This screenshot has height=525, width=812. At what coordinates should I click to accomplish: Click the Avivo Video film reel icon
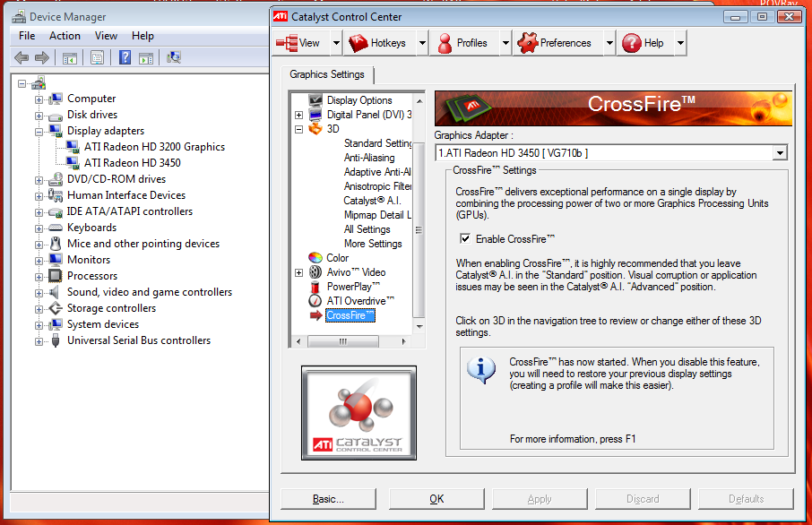click(315, 271)
